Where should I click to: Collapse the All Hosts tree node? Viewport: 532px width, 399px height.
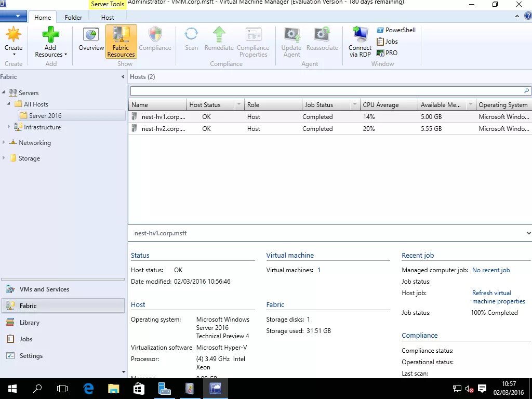tap(9, 104)
